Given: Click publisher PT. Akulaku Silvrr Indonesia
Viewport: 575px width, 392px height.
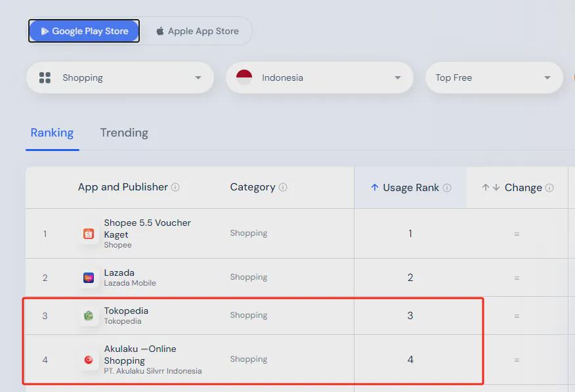Looking at the screenshot, I should [152, 371].
